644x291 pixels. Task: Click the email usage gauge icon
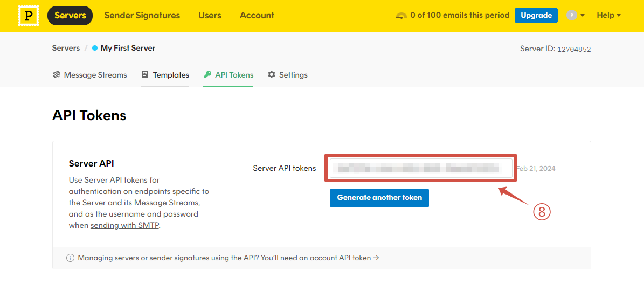coord(401,16)
